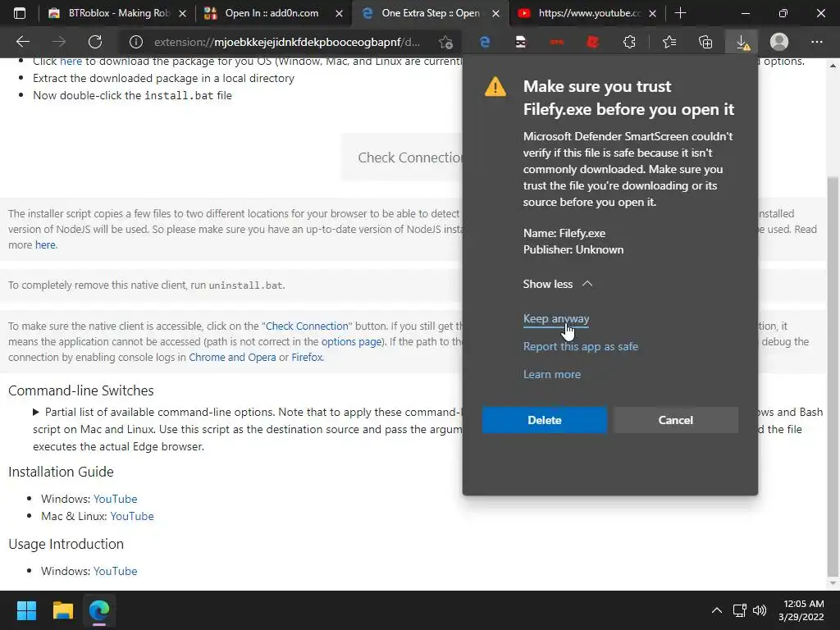Open Chrome and Opera console logs link

pos(232,358)
